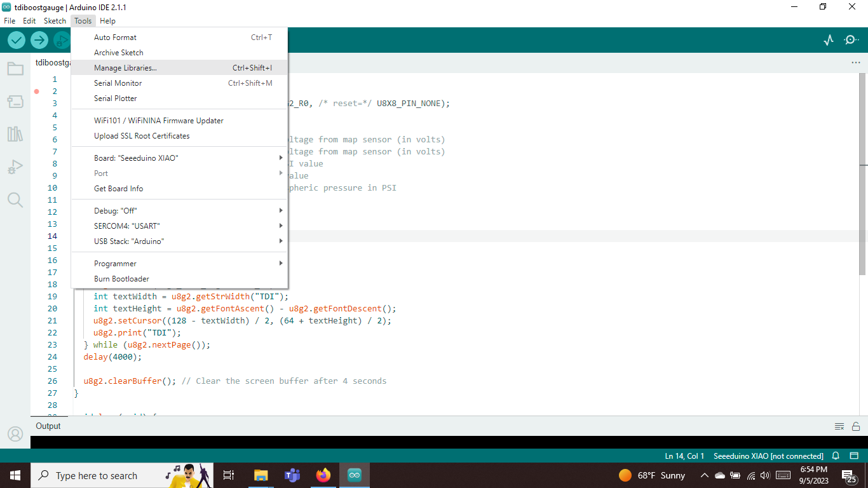868x488 pixels.
Task: Open the Help menu
Action: pos(107,21)
